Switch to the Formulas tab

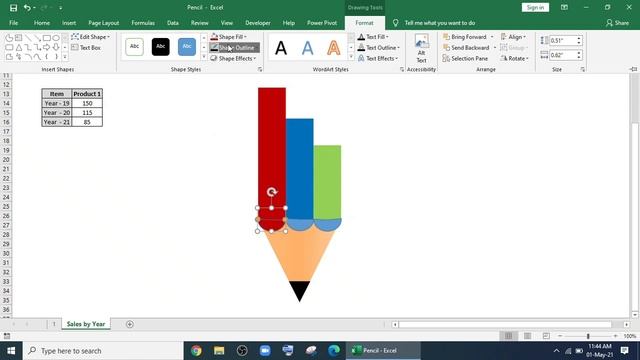(x=143, y=23)
